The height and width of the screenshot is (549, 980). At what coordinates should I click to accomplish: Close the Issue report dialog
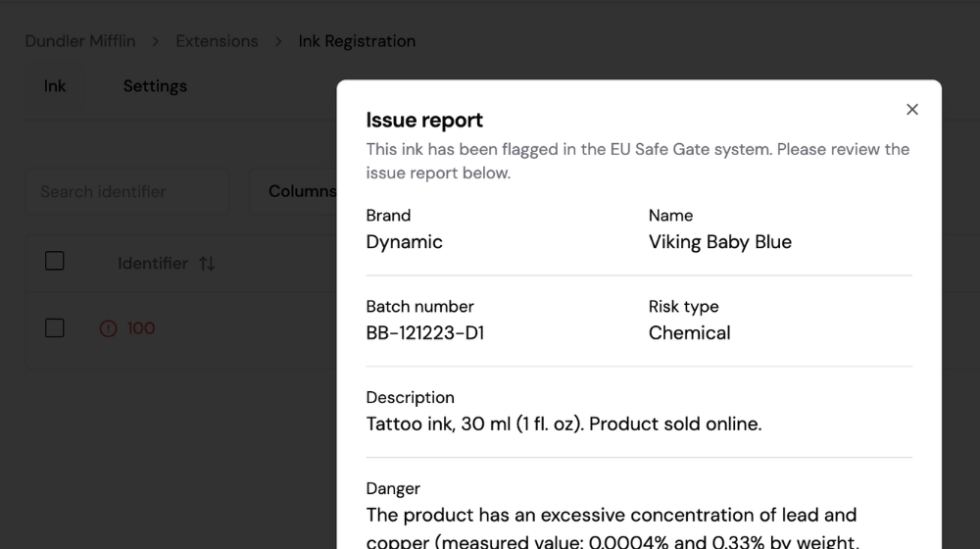911,110
